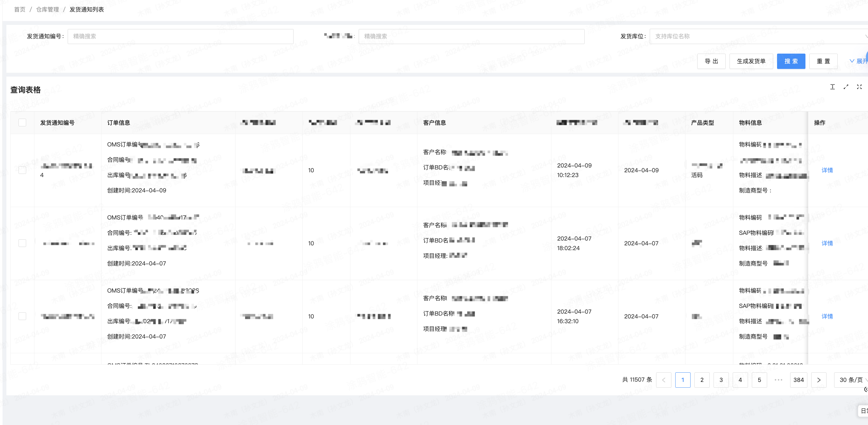The image size is (868, 425).
Task: Open table density settings icon
Action: 832,87
